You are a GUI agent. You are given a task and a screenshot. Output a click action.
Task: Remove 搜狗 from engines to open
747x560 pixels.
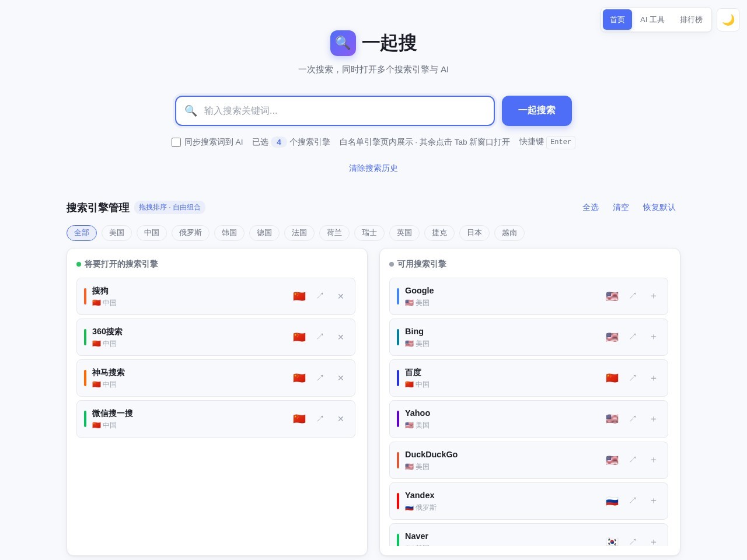341,296
